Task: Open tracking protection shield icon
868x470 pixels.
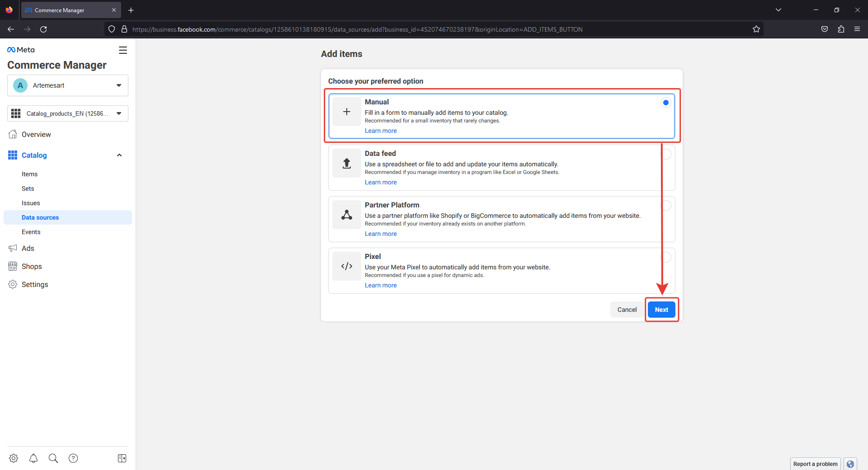Action: click(x=112, y=29)
